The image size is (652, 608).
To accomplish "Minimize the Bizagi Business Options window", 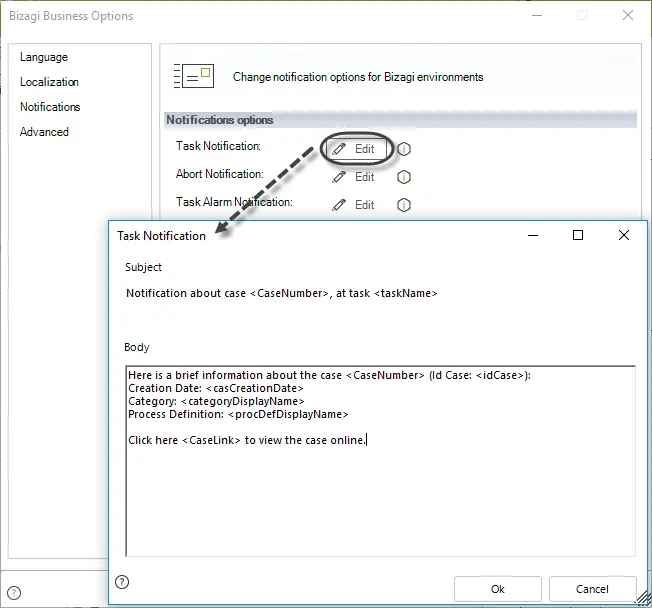I will (x=537, y=15).
